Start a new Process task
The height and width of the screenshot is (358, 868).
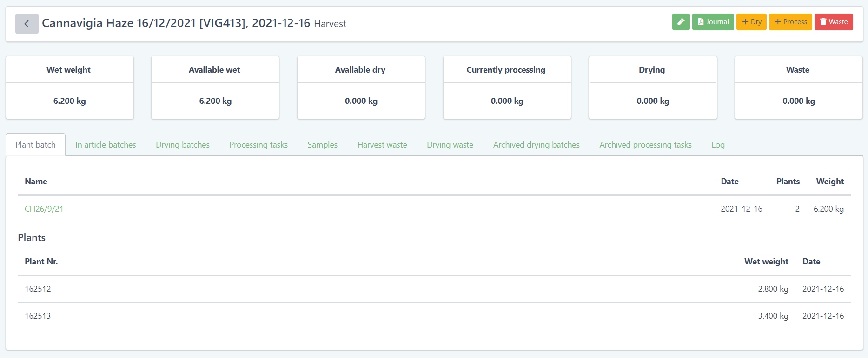tap(790, 22)
